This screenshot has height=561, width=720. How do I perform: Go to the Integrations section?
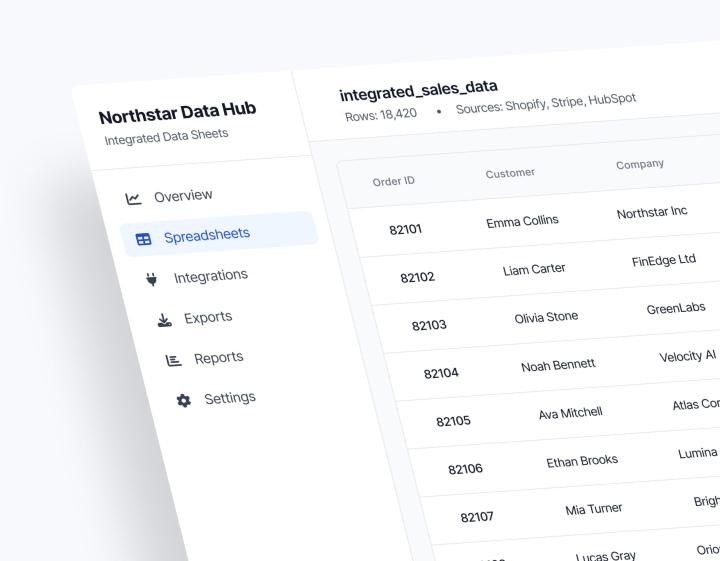coord(211,276)
